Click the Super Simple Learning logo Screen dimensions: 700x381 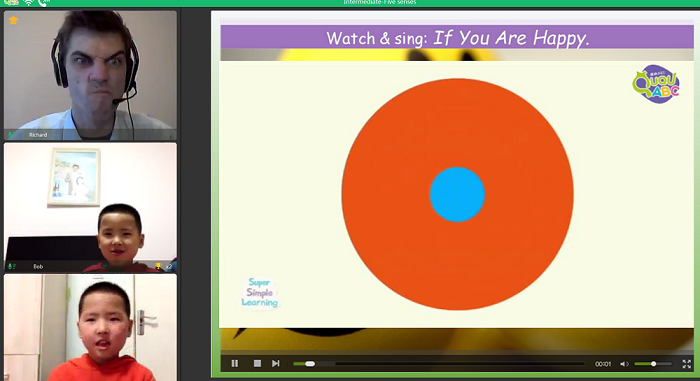260,293
